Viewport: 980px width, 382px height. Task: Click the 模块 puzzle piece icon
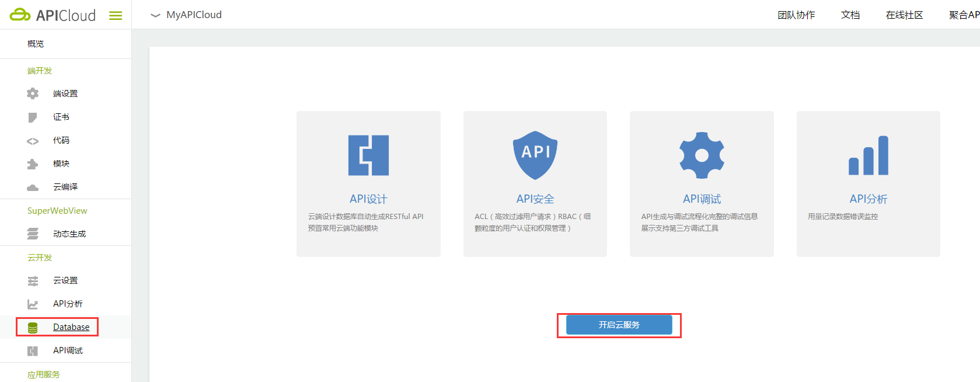(x=33, y=164)
